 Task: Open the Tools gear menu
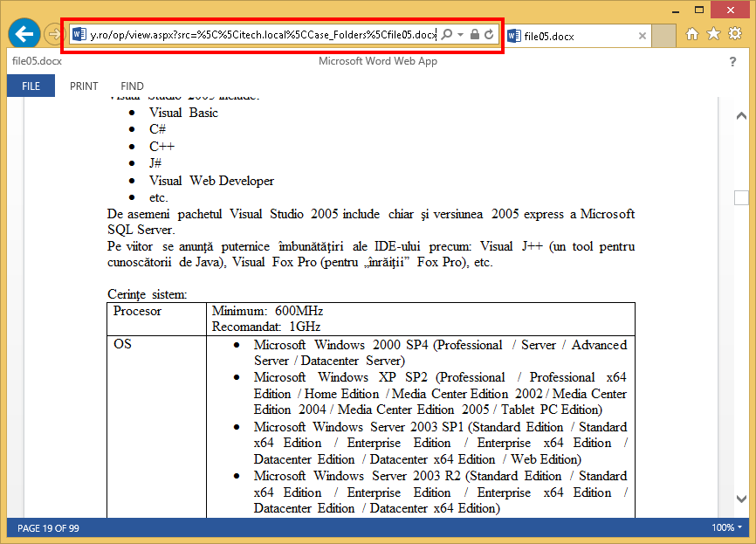tap(735, 34)
